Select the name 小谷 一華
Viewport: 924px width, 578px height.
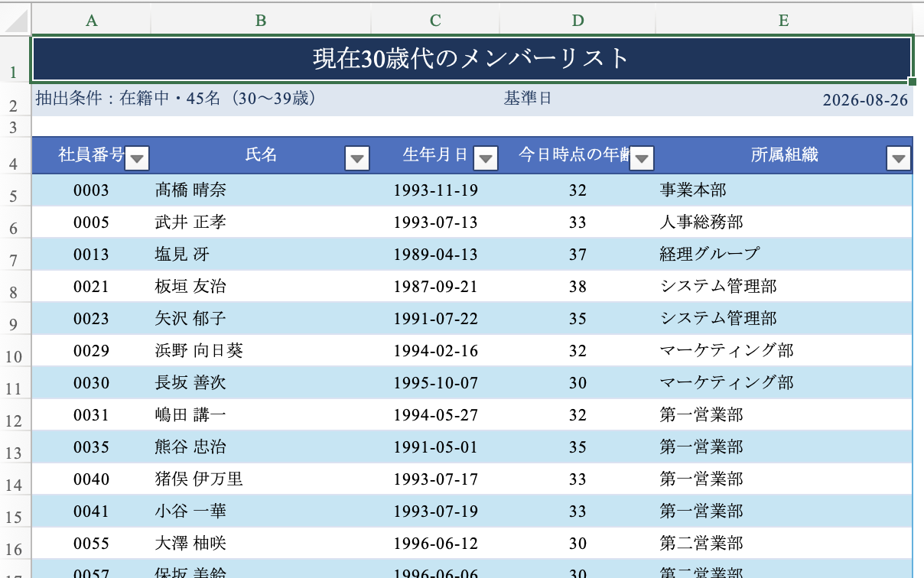pyautogui.click(x=190, y=511)
